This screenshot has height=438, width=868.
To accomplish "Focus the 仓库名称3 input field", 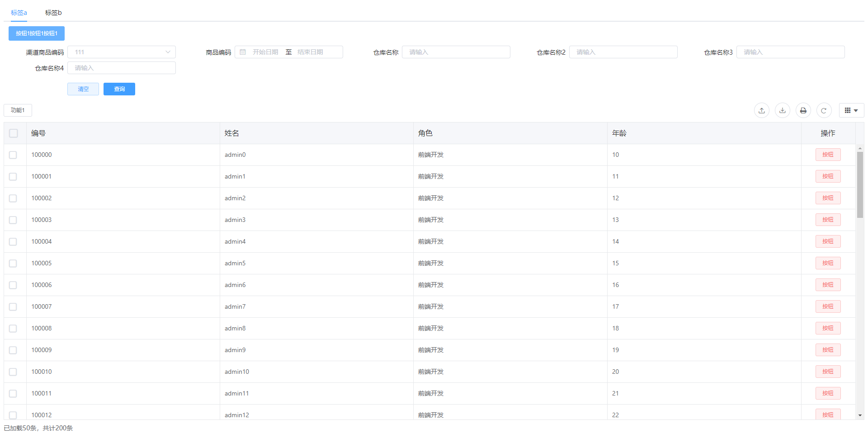I will [x=791, y=52].
